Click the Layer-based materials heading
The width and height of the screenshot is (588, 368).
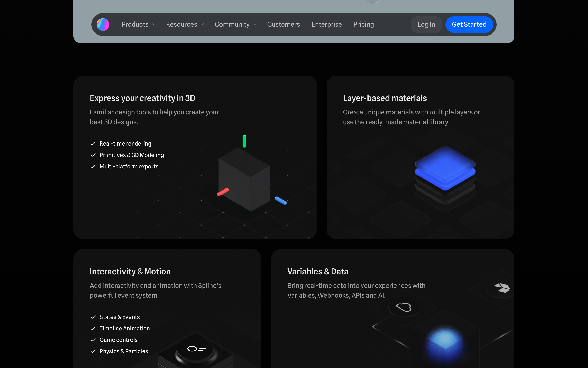(x=385, y=98)
